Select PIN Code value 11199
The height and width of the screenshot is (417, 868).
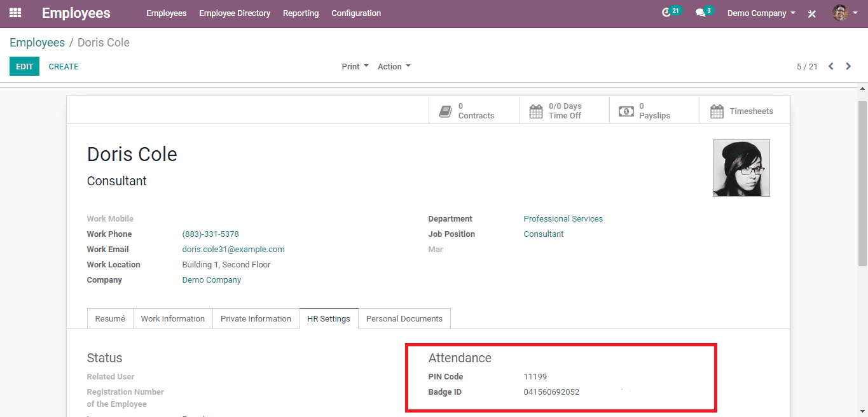click(535, 377)
